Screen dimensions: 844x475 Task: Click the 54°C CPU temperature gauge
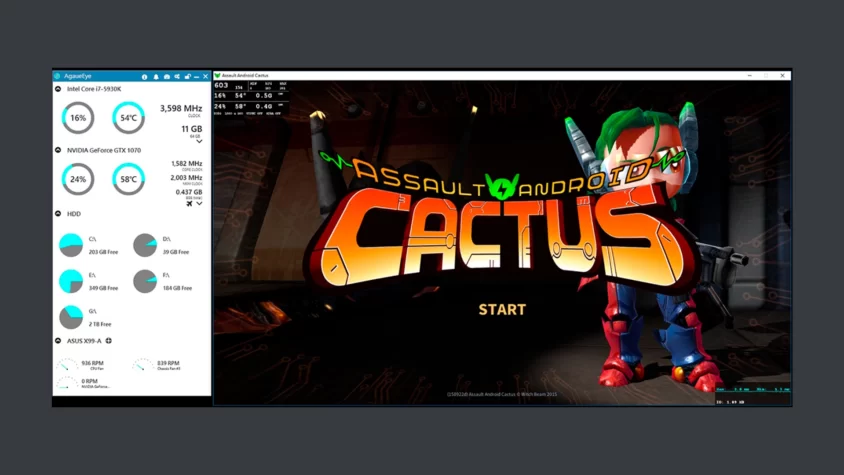tap(129, 118)
